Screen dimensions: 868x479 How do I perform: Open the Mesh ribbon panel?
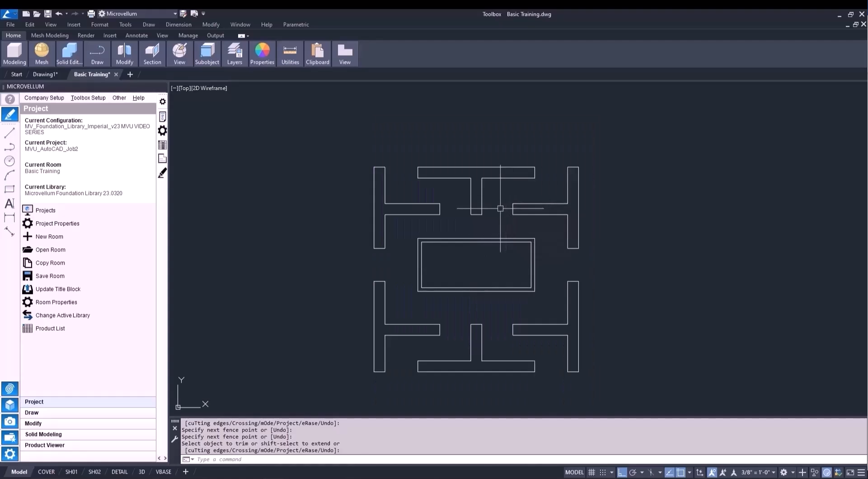[x=42, y=54]
